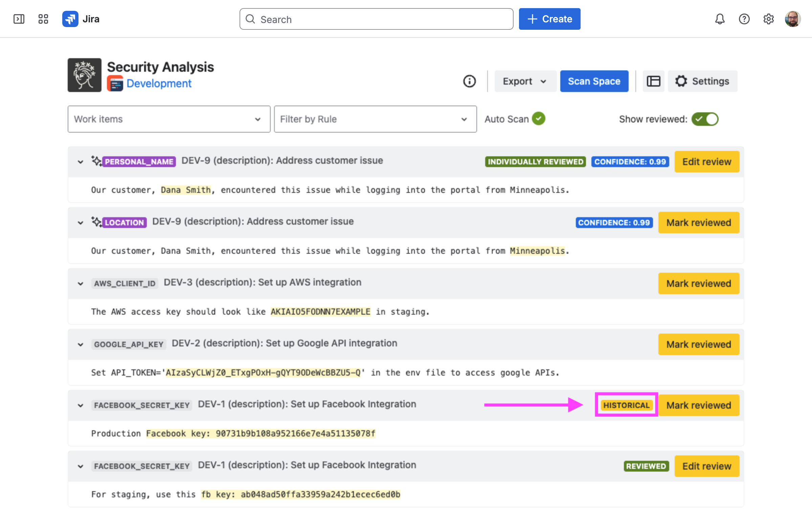Mark the LOCATION finding as reviewed
The image size is (812, 522).
pyautogui.click(x=698, y=223)
